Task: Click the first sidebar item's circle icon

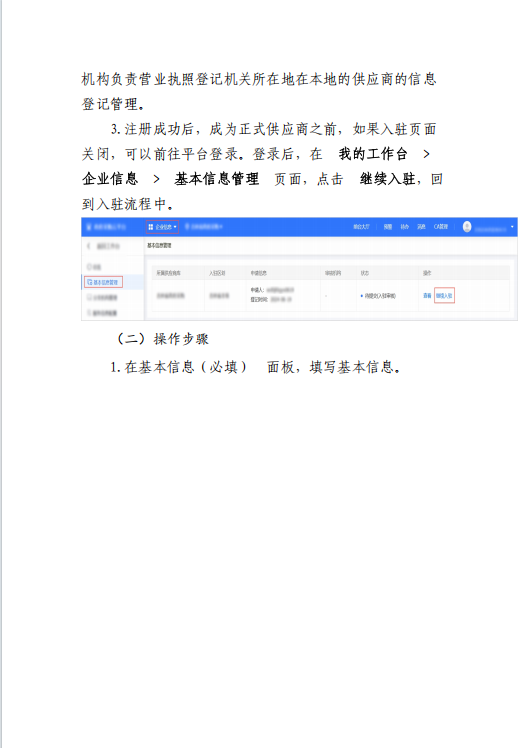Action: [89, 267]
